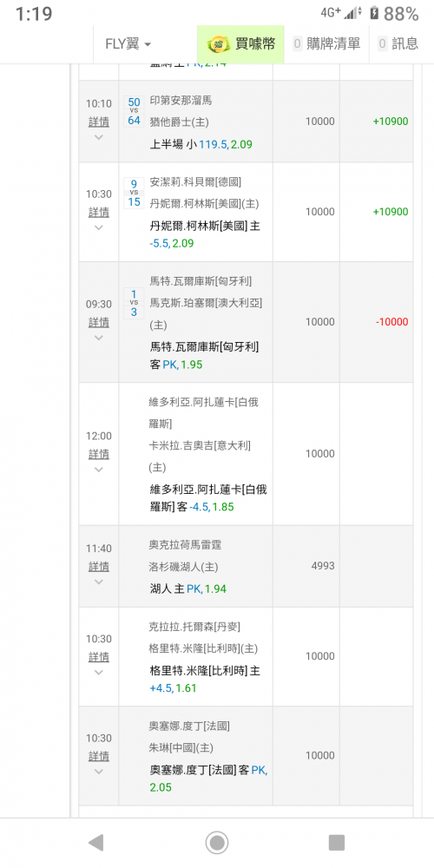Open 詳情 for the 朱琳 match
The width and height of the screenshot is (434, 868).
99,756
